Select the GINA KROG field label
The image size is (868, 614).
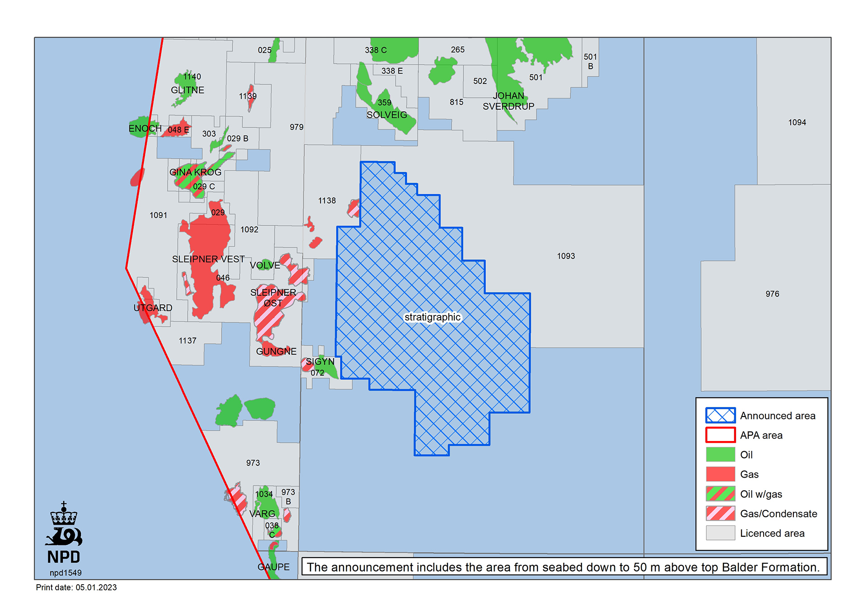click(196, 172)
